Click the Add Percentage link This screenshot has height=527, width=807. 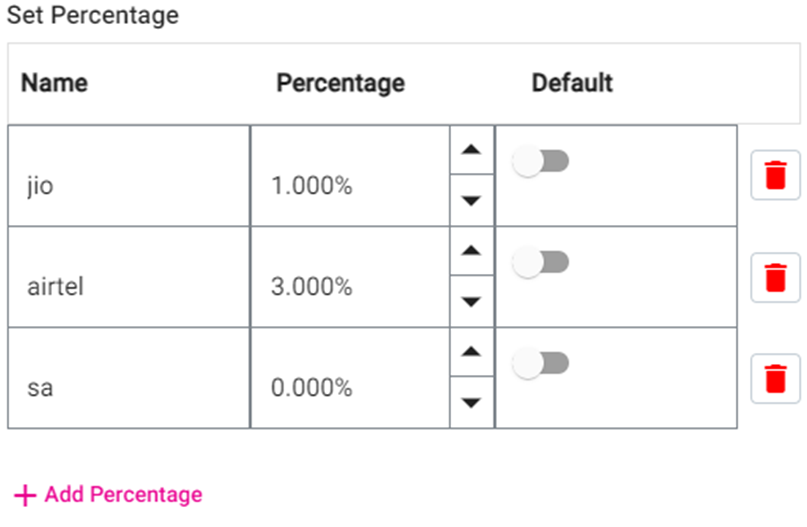(x=123, y=494)
